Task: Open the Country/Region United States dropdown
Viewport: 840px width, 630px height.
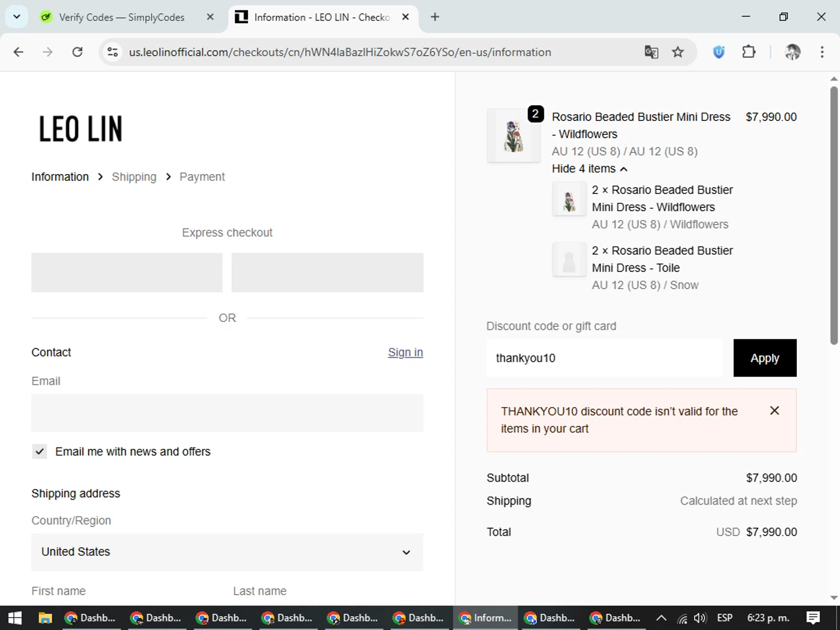Action: pyautogui.click(x=227, y=552)
